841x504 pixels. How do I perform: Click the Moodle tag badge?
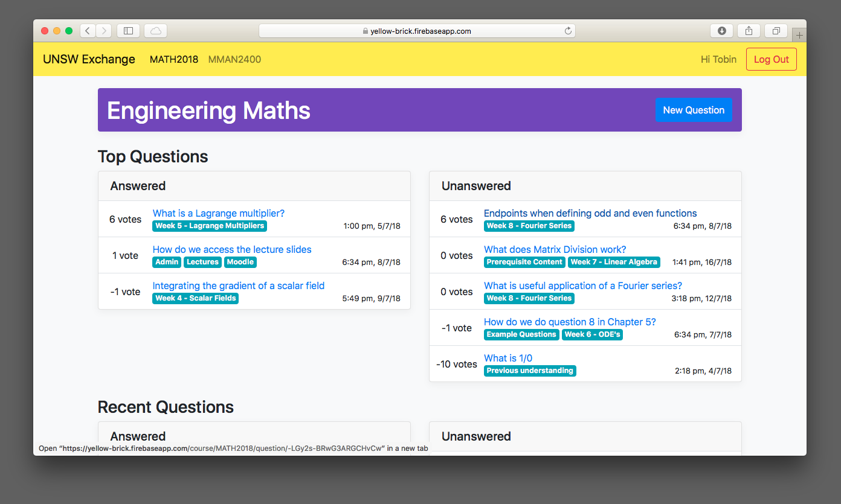click(x=240, y=262)
